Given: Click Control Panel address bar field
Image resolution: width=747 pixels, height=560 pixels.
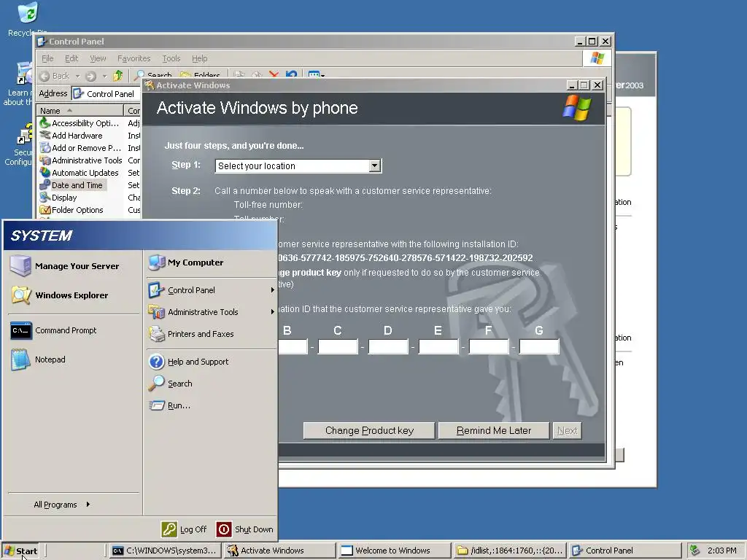Looking at the screenshot, I should [106, 94].
